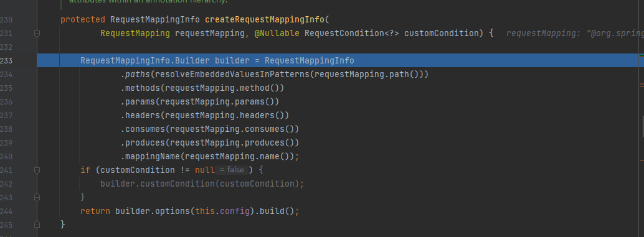Click the .mappingName call on line 240
Screen dimensions: 644x237
click(151, 156)
